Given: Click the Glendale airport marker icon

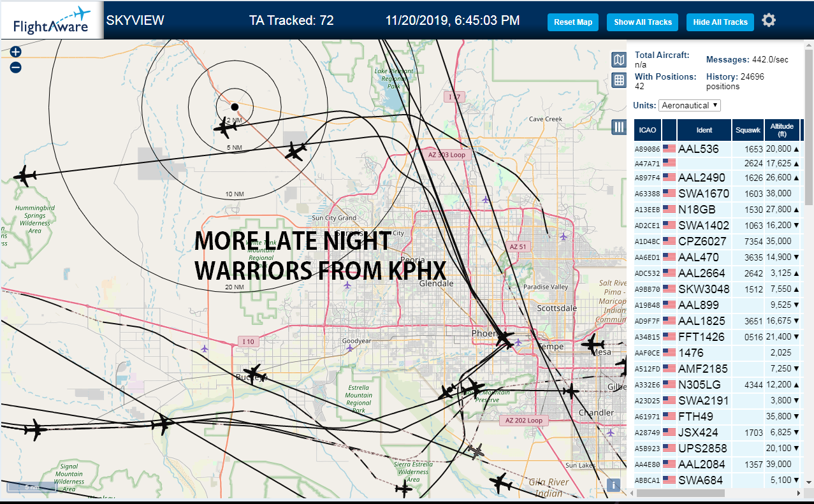Looking at the screenshot, I should click(347, 285).
